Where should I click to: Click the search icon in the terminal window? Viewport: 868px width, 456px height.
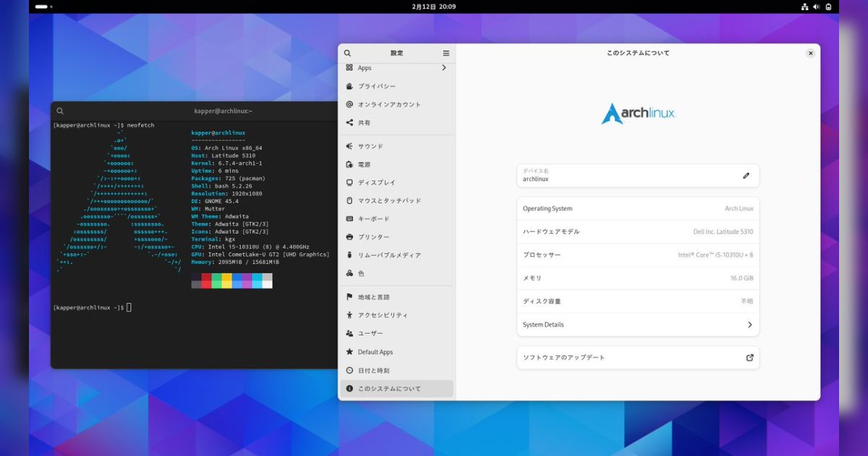60,111
